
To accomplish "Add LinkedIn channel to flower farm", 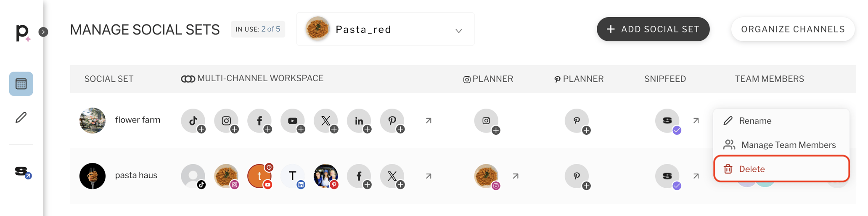I will 359,121.
